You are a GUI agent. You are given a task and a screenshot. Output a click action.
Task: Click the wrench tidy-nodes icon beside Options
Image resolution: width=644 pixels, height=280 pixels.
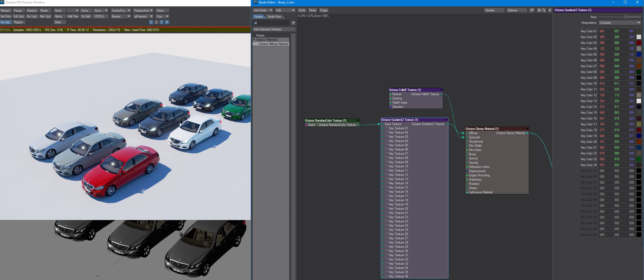[x=532, y=10]
